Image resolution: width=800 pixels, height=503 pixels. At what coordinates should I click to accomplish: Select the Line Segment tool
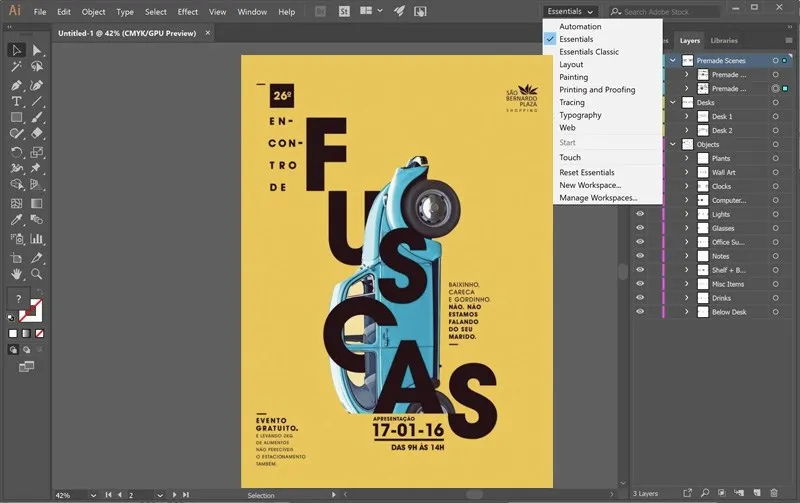point(36,101)
